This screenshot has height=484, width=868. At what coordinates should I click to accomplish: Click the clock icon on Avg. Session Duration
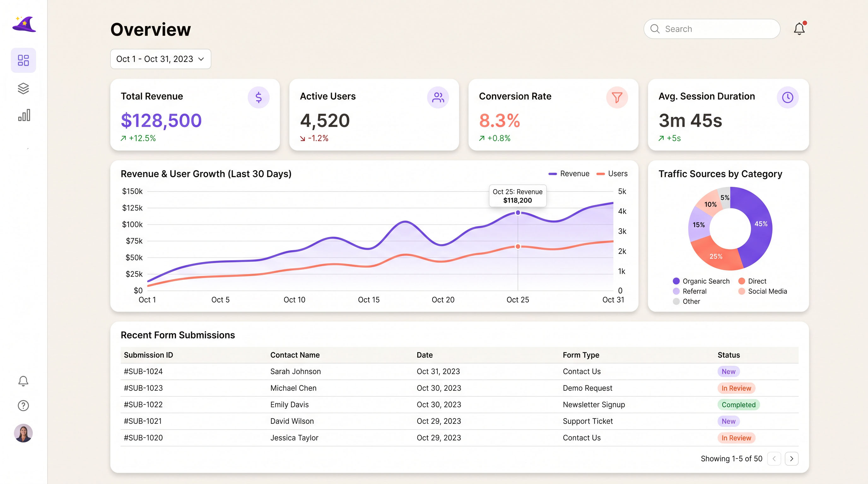click(788, 98)
